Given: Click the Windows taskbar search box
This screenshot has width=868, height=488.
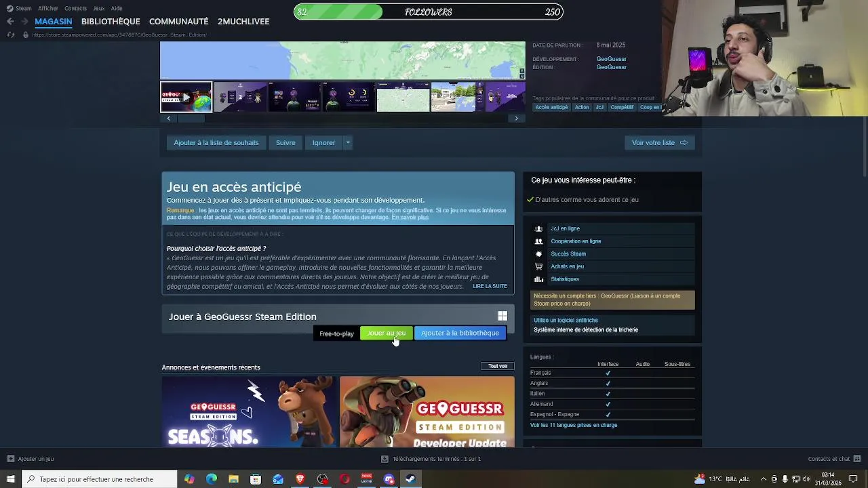Looking at the screenshot, I should point(99,479).
